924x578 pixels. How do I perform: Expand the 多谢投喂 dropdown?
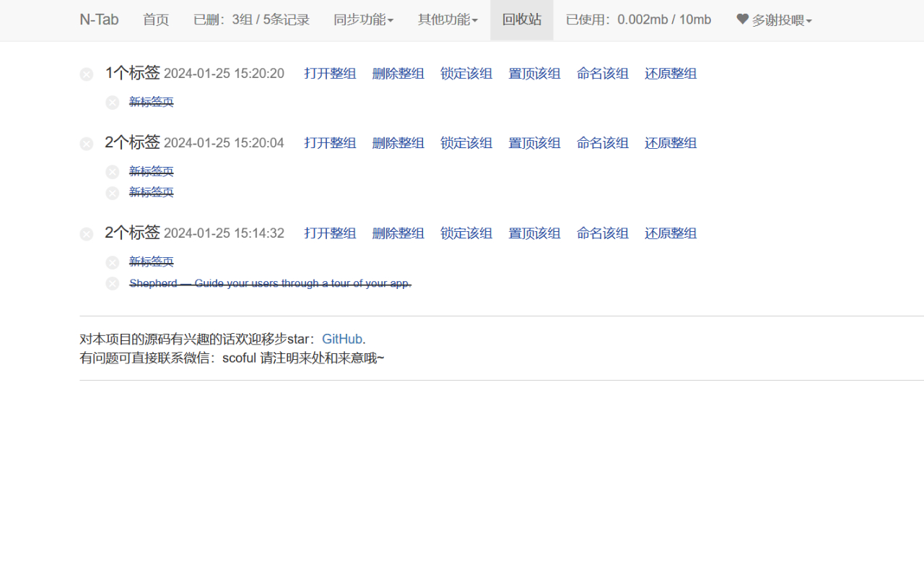click(x=779, y=20)
